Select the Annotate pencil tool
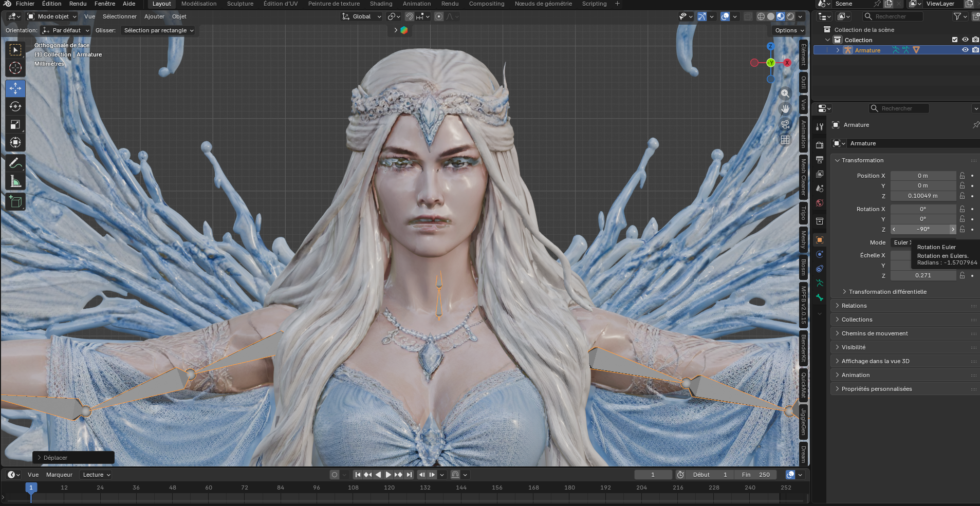980x506 pixels. click(x=15, y=163)
